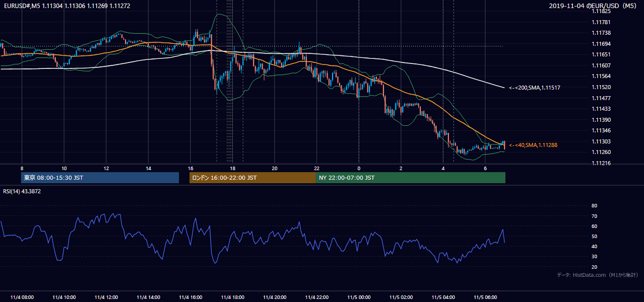Click the 2019-11-04 EUR/USD (M5) chart title

click(x=594, y=6)
